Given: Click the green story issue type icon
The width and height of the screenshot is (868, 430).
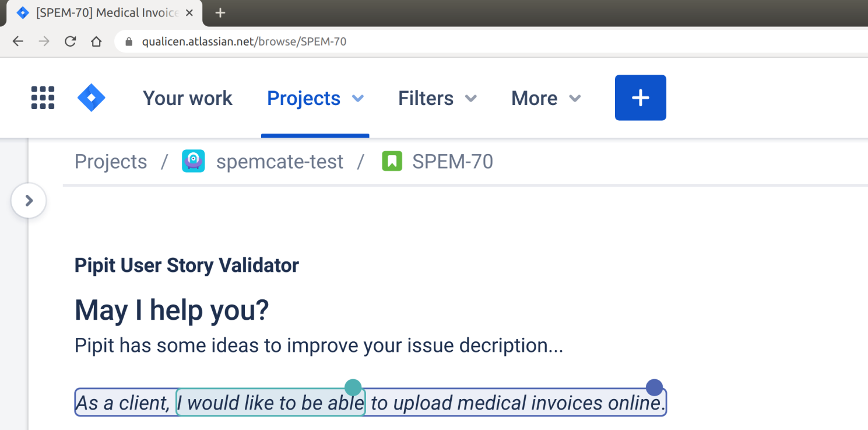Looking at the screenshot, I should click(x=392, y=161).
